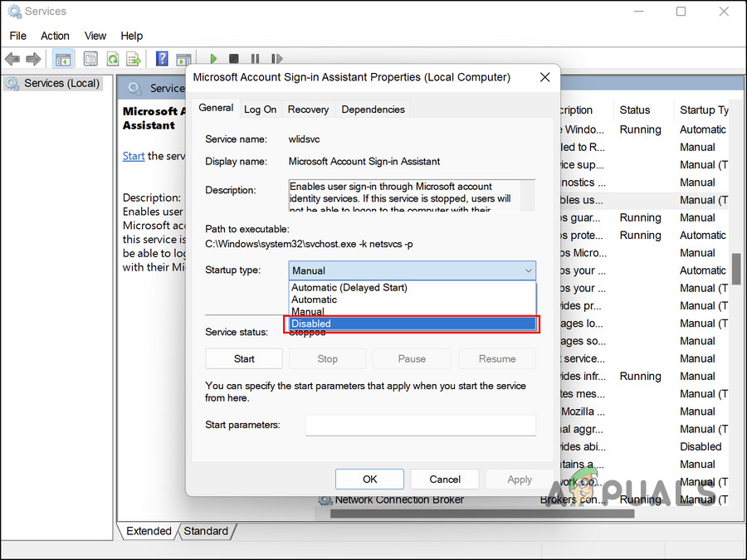Screen dimensions: 747x560
Task: Click the Forward arrow toolbar icon
Action: tap(33, 59)
